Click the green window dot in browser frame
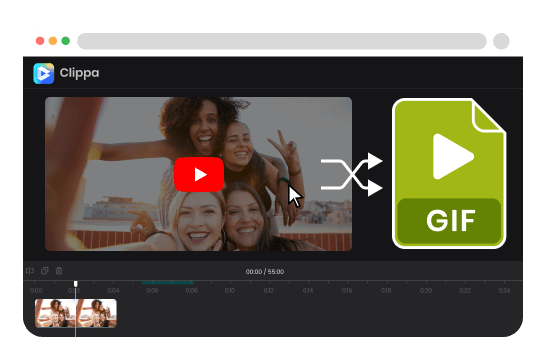Image resolution: width=547 pixels, height=360 pixels. pos(66,41)
